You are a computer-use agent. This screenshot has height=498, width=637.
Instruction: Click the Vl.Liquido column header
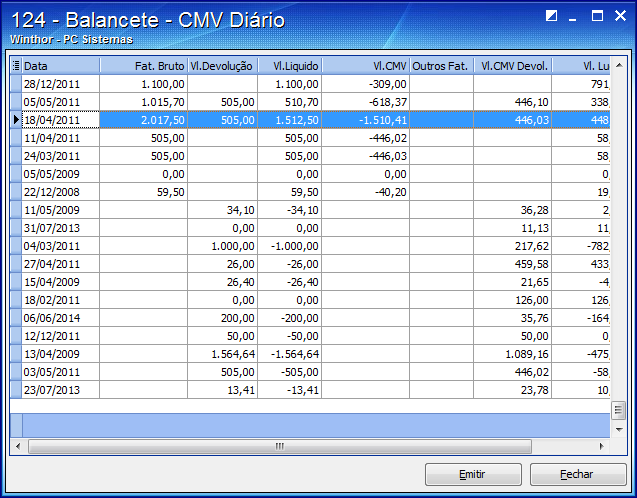pyautogui.click(x=290, y=66)
